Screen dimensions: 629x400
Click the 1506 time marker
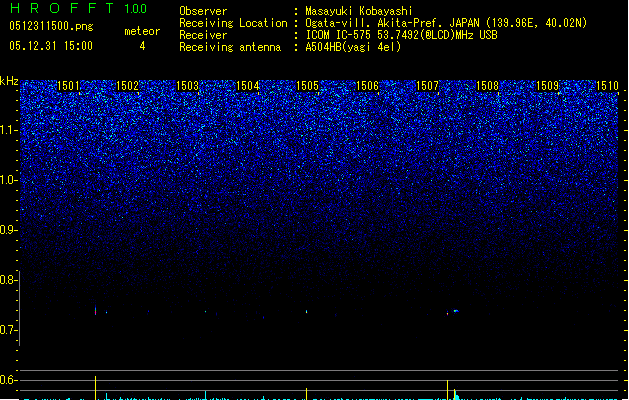367,86
